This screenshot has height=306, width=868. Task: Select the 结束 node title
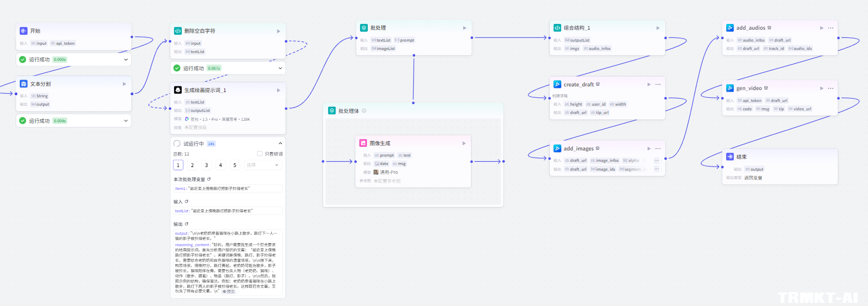point(741,157)
